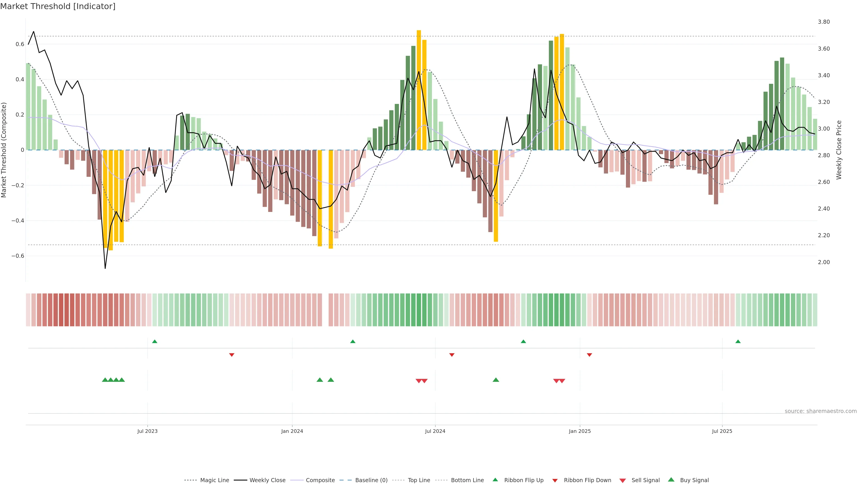Click the ribbon flip down marker after Jan 2025
The height and width of the screenshot is (488, 868).
coord(589,355)
